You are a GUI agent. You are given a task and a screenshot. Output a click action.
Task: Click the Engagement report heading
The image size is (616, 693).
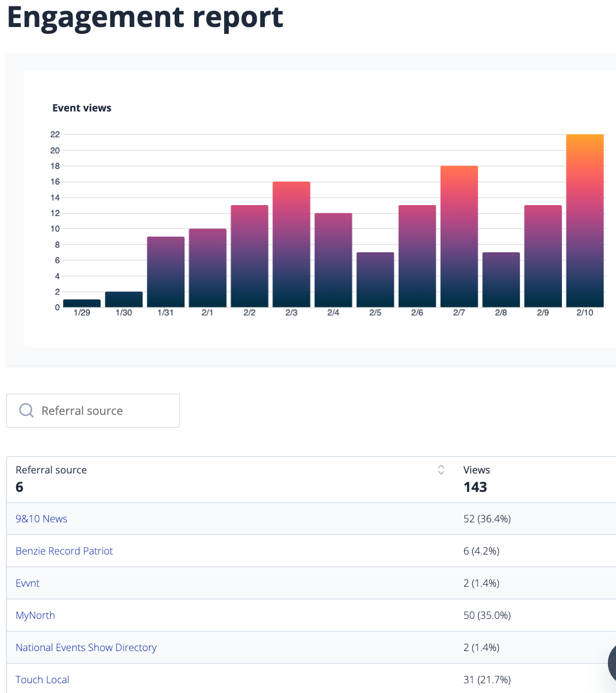click(x=145, y=18)
